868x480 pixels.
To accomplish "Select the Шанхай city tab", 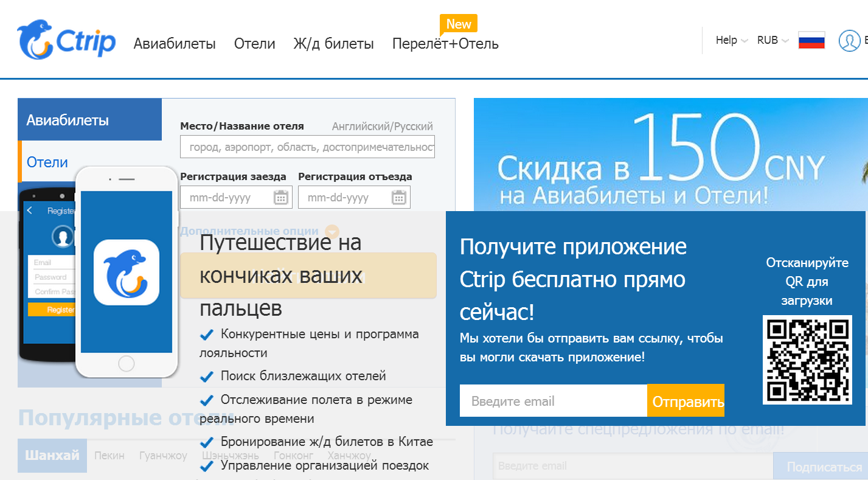I will [x=52, y=456].
